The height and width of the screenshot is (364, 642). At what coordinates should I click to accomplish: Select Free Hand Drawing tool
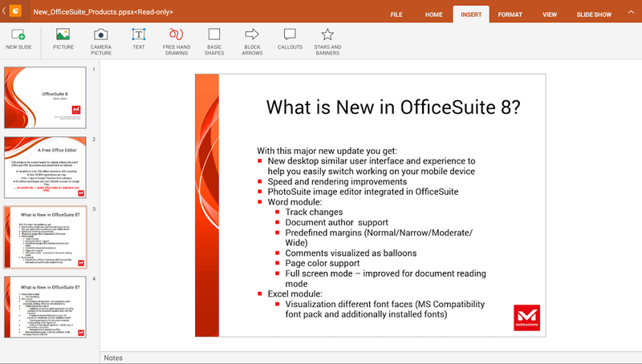[x=177, y=42]
